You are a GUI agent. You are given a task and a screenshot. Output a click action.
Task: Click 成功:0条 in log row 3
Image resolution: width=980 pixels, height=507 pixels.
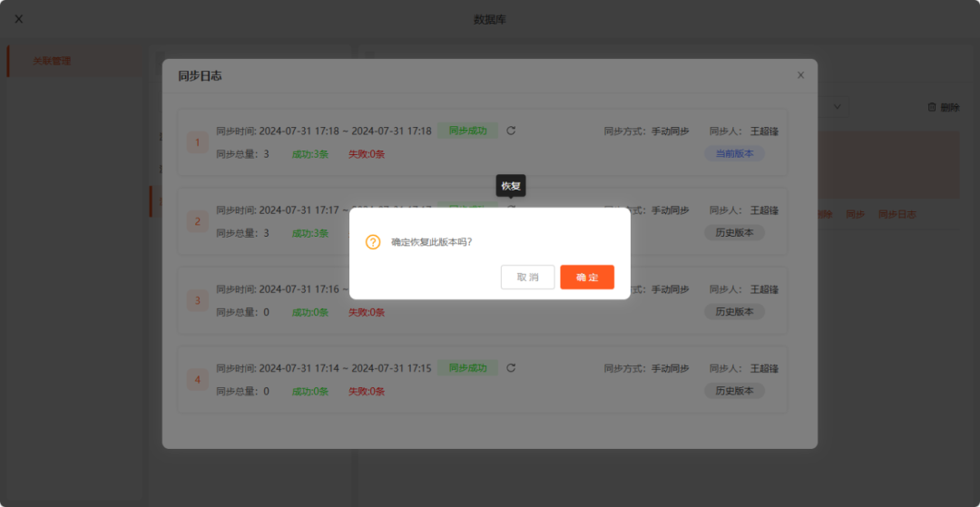(x=310, y=312)
